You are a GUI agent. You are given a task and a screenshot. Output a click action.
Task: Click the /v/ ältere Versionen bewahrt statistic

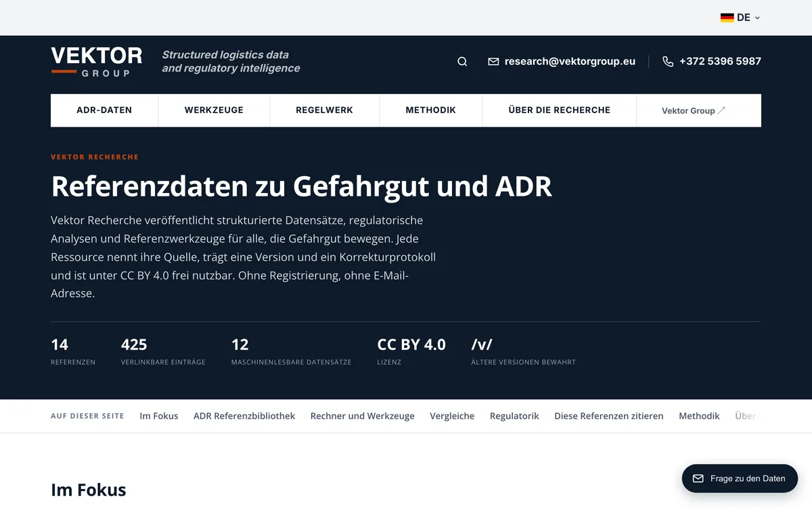[523, 352]
